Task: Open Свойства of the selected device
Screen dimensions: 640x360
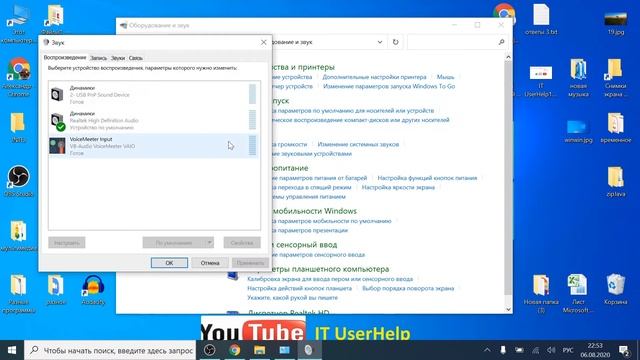Action: 242,243
